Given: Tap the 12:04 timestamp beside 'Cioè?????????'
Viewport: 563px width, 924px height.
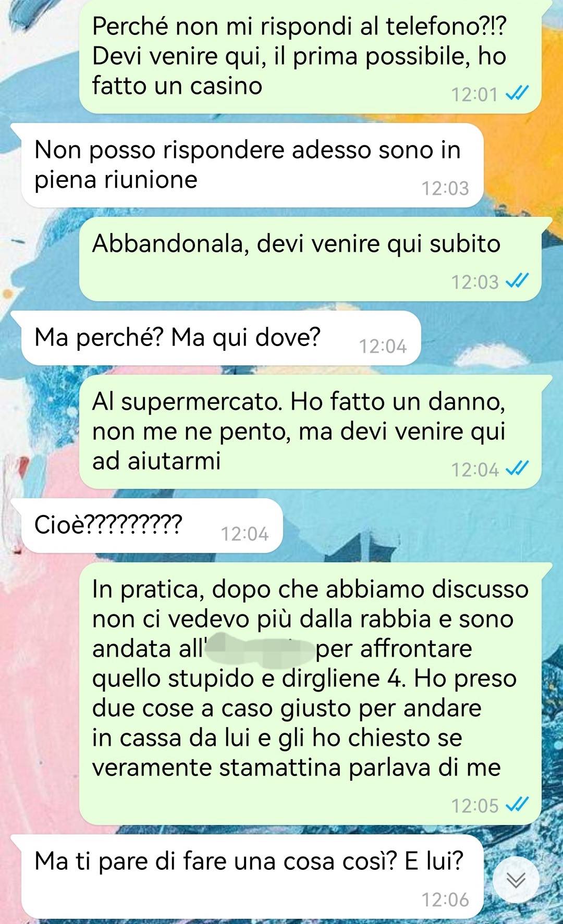Looking at the screenshot, I should (x=244, y=534).
